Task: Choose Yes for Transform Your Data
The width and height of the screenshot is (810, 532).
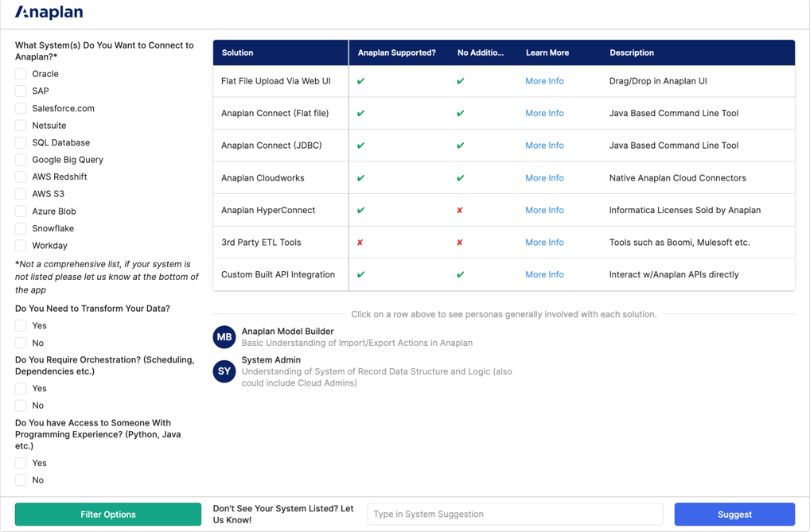Action: pyautogui.click(x=21, y=325)
